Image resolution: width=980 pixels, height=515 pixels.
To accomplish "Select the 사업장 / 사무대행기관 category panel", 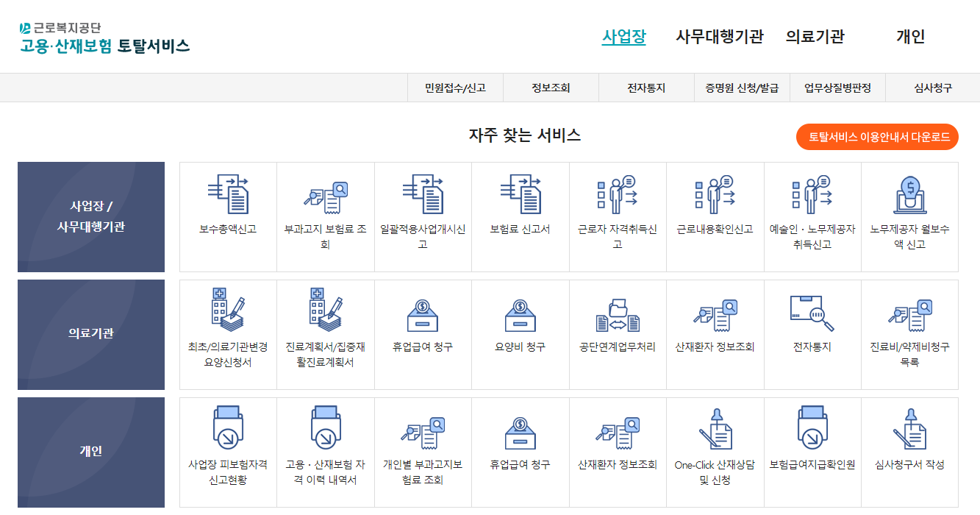I will click(x=91, y=217).
